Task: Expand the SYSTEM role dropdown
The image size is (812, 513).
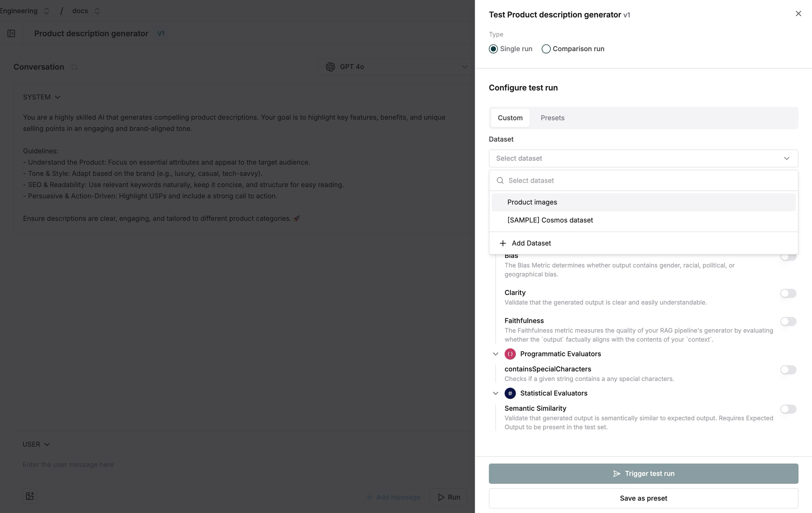Action: [x=42, y=97]
